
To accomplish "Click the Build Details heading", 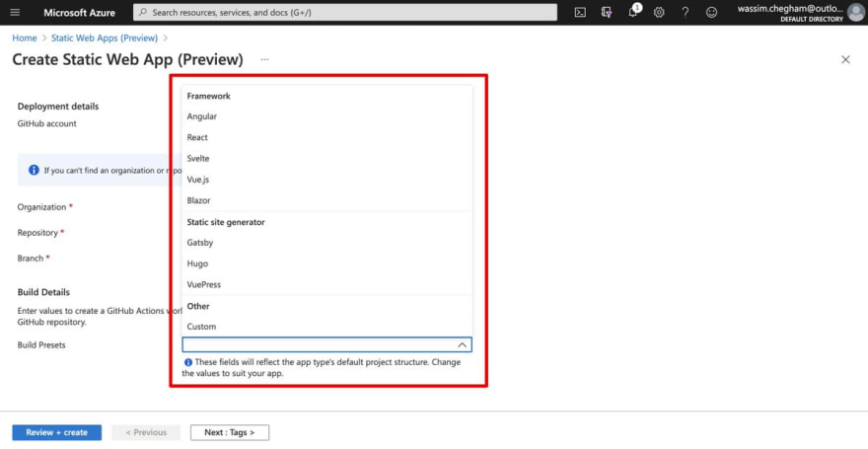I will (43, 292).
